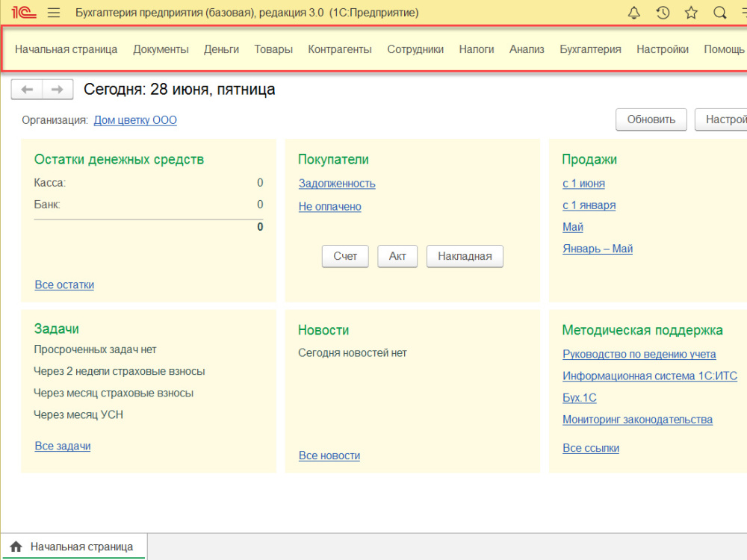Viewport: 747px width, 560px height.
Task: Open Все задачи link
Action: [63, 447]
